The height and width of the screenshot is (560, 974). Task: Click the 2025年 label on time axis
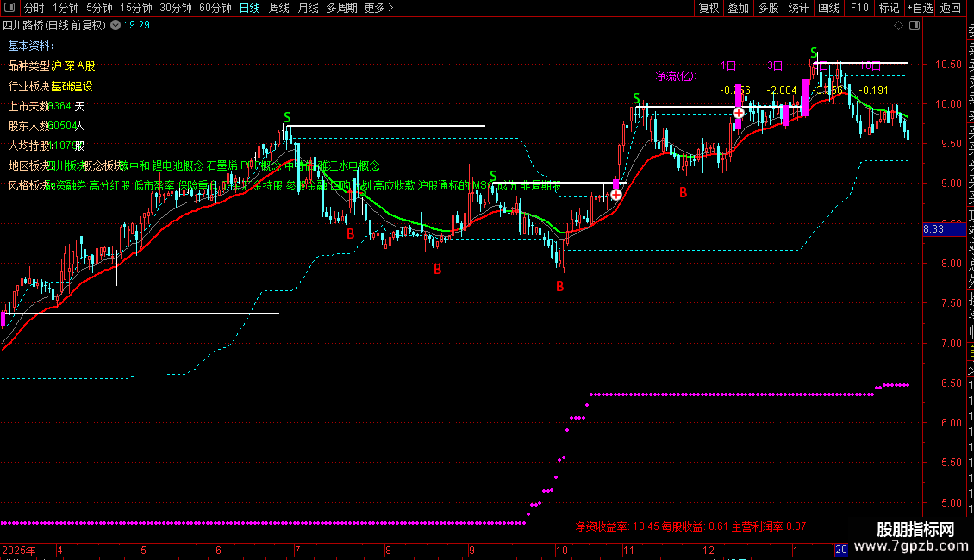point(19,550)
